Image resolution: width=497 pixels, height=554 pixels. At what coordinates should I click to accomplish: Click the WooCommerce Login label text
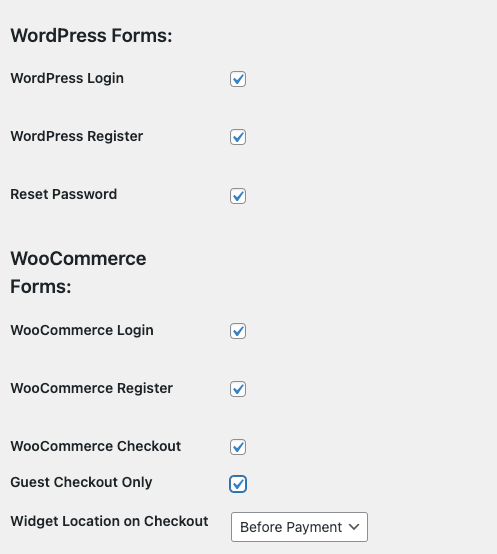point(82,330)
